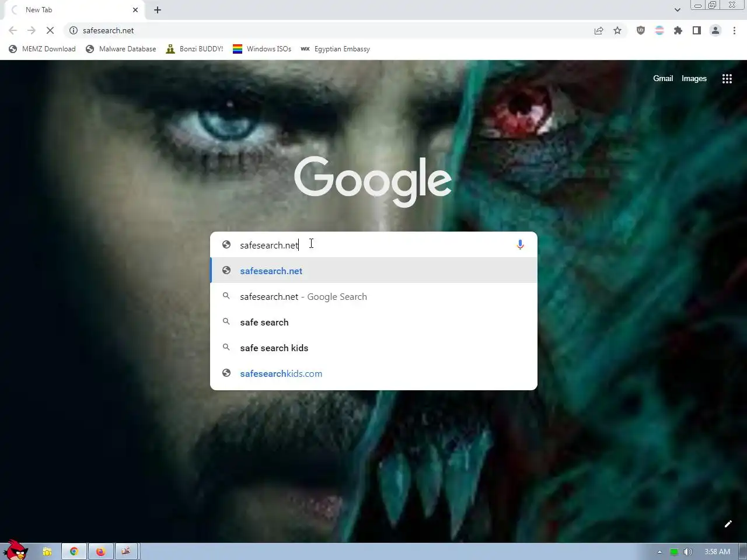Select the safesearch.net URL suggestion

[373, 271]
